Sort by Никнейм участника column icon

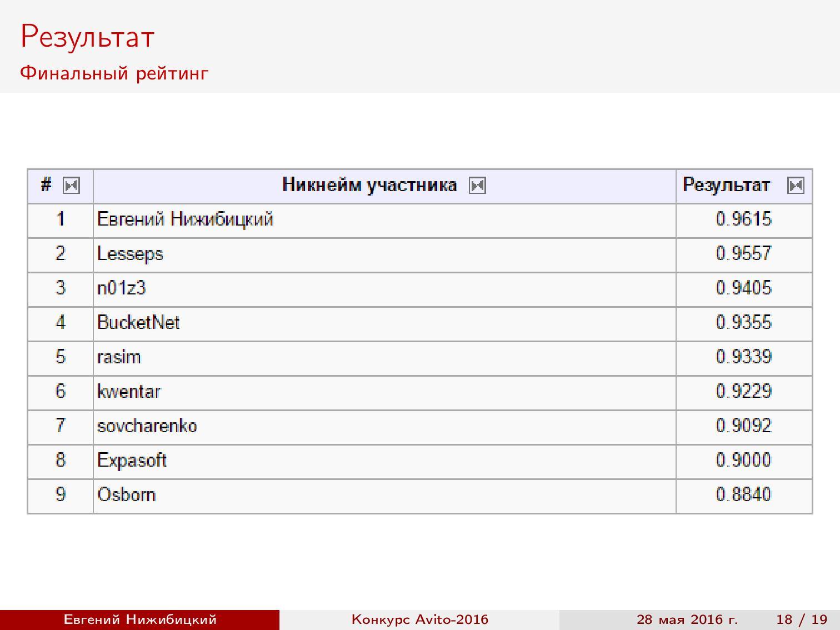[477, 185]
